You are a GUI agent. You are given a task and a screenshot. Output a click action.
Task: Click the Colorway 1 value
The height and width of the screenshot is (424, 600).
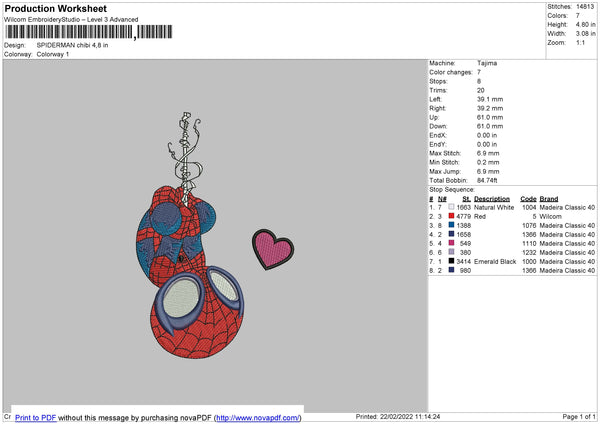tap(53, 54)
